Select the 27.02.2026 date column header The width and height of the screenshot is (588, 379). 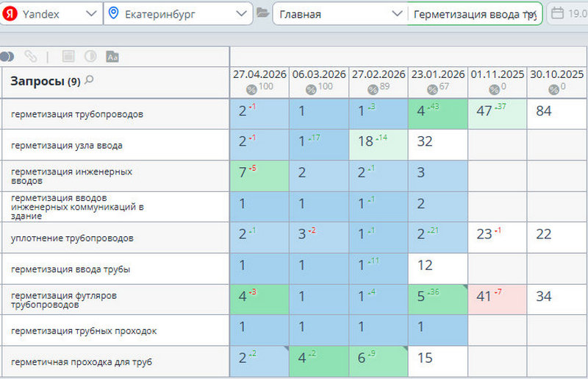(379, 74)
